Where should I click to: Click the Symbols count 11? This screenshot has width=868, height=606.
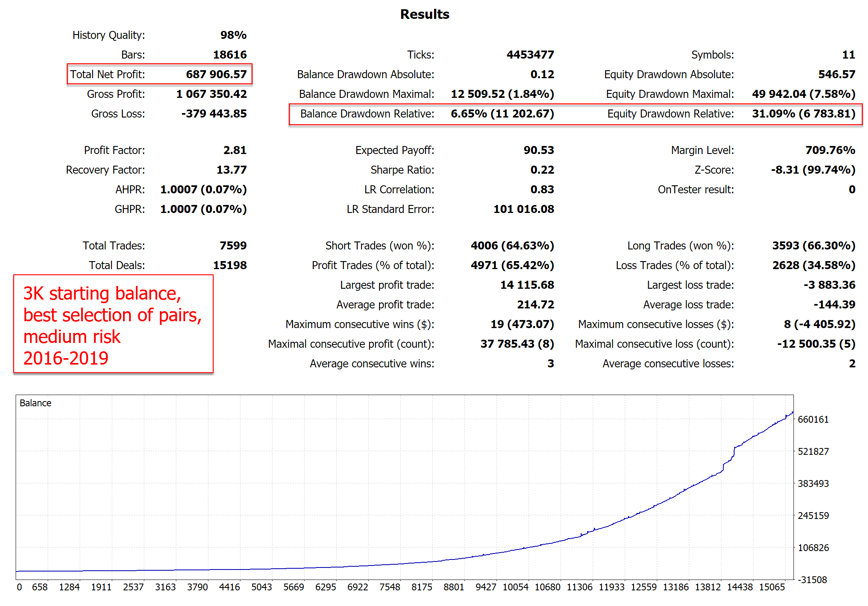coord(848,55)
